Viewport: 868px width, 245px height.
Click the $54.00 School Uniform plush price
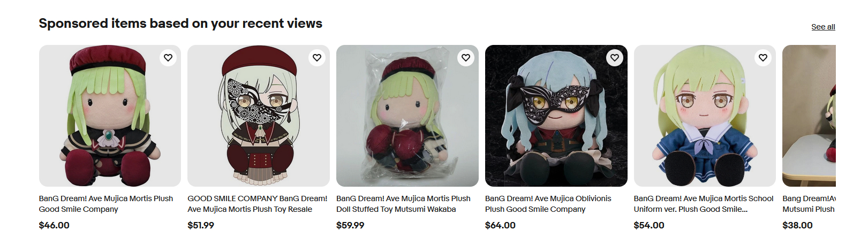(649, 225)
